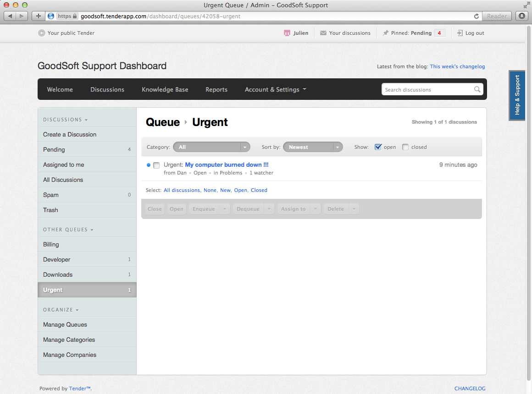Click Select None link

click(x=210, y=190)
